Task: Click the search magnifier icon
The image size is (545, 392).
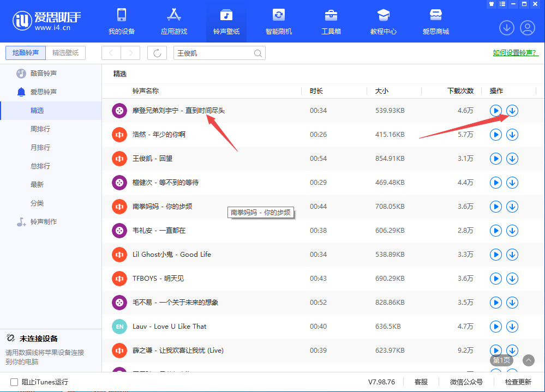Action: point(258,53)
